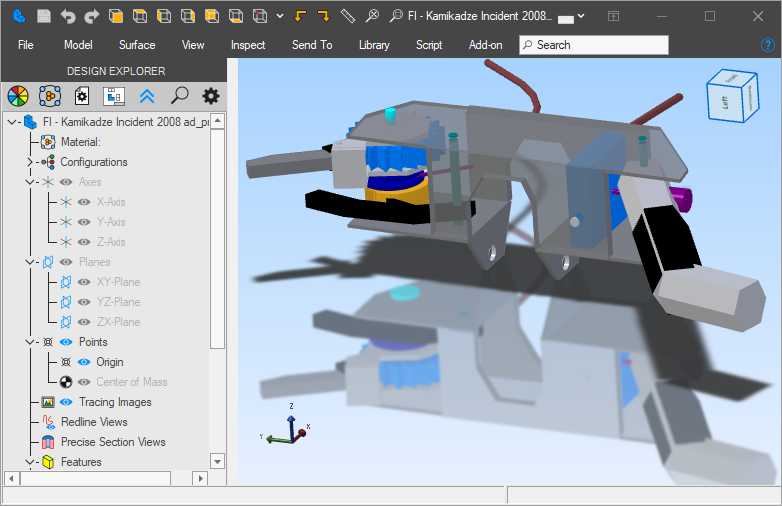Toggle visibility eye for Axes
The width and height of the screenshot is (782, 506).
point(66,182)
